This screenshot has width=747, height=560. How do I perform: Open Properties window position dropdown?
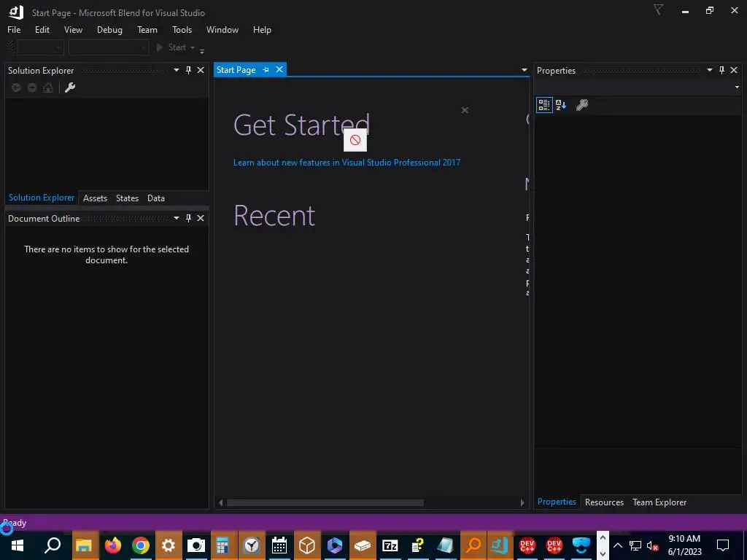point(709,71)
